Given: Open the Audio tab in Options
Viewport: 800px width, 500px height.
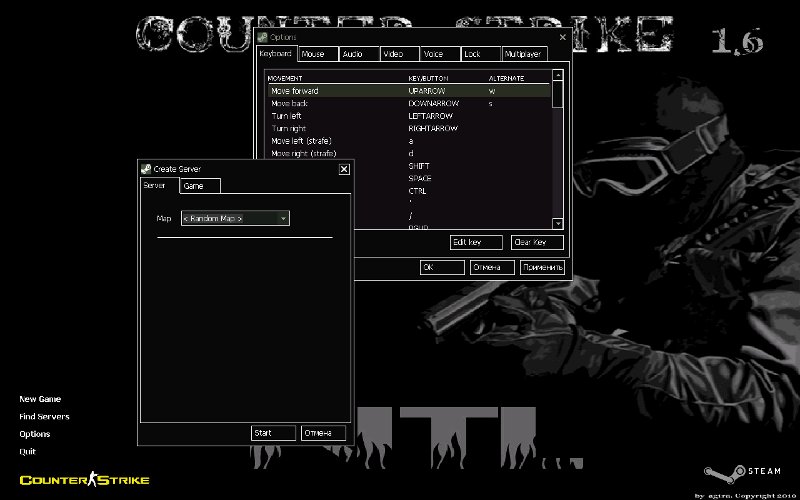Looking at the screenshot, I should pyautogui.click(x=359, y=54).
